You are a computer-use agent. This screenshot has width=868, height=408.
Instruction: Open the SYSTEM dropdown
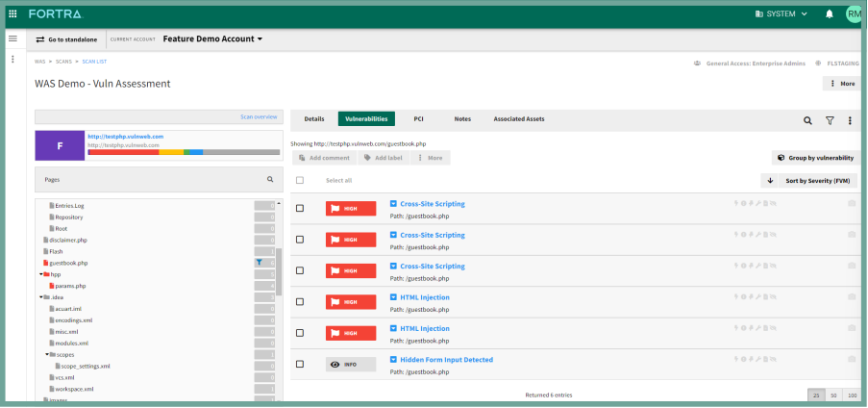click(x=781, y=13)
